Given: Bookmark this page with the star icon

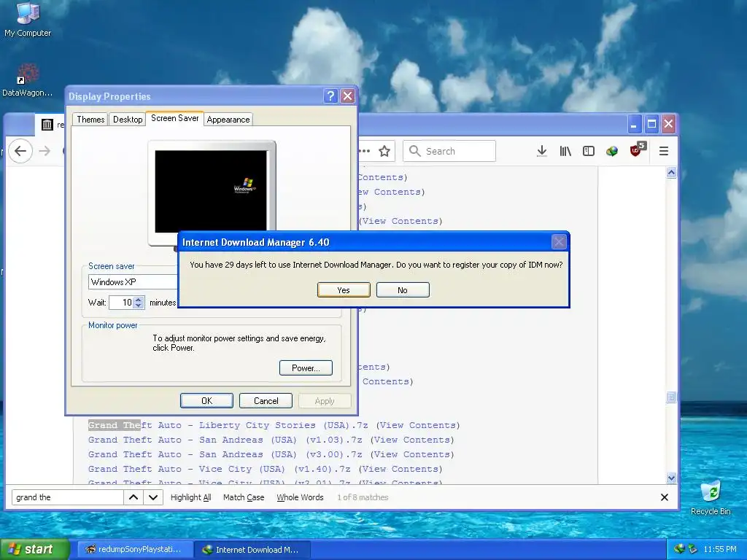Looking at the screenshot, I should tap(384, 151).
